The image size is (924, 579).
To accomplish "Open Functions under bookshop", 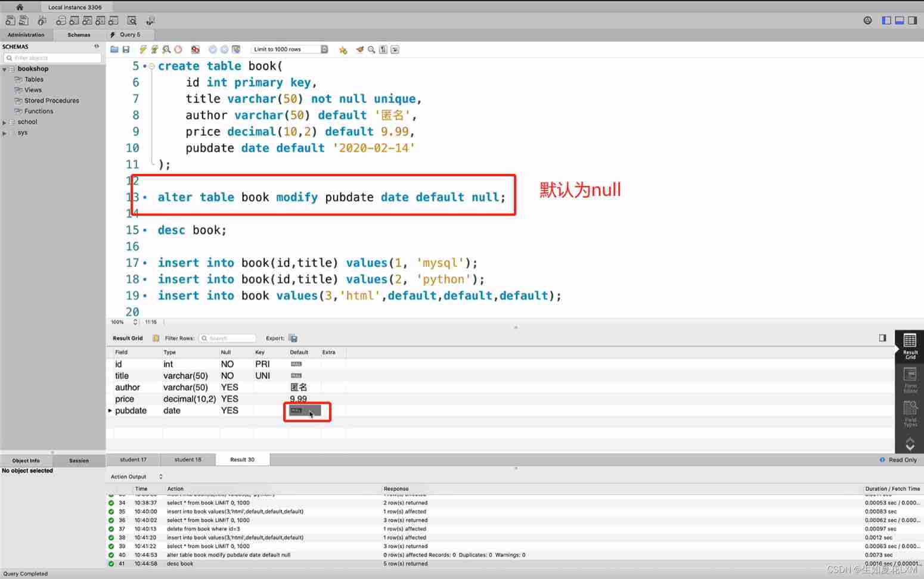I will 39,111.
